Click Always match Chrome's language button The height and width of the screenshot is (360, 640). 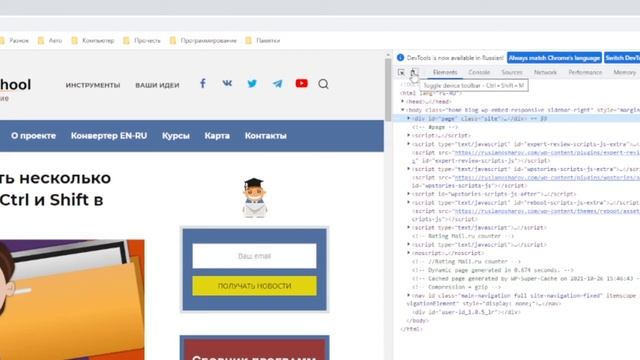[554, 58]
